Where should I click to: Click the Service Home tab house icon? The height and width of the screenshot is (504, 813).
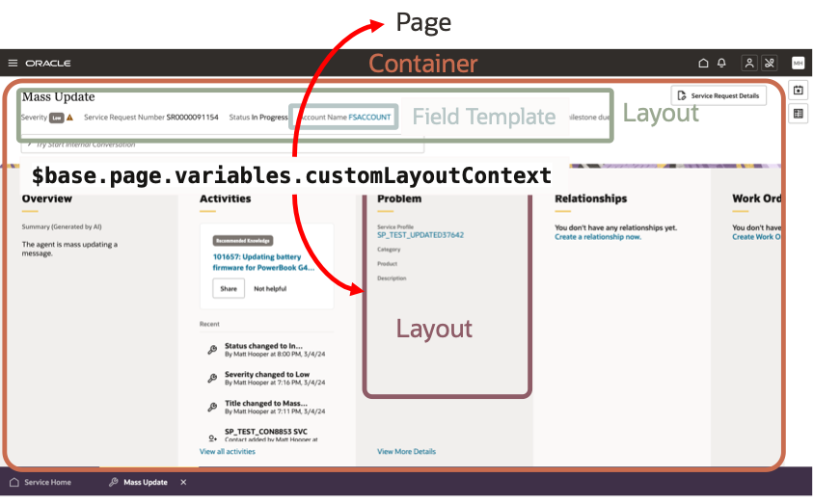coord(14,482)
